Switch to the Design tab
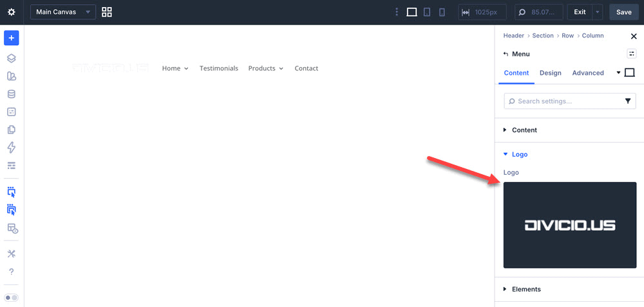This screenshot has height=307, width=644. pyautogui.click(x=551, y=73)
